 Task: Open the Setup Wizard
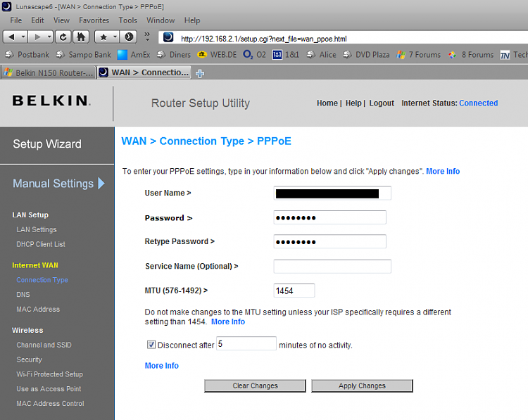(46, 144)
